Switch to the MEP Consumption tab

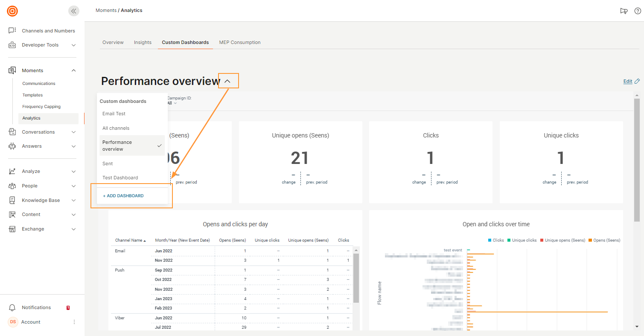point(239,42)
